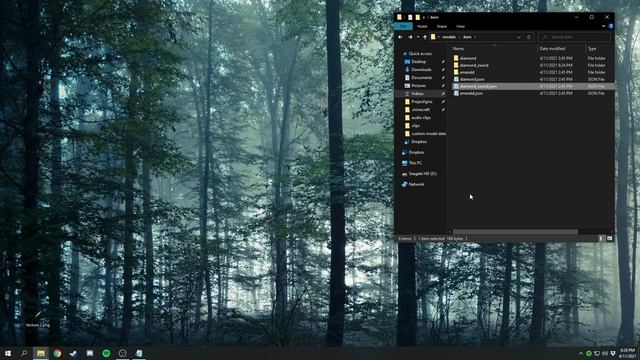Expand the ribbon with chevron arrow
Viewport: 640px width, 360px height.
pos(603,26)
